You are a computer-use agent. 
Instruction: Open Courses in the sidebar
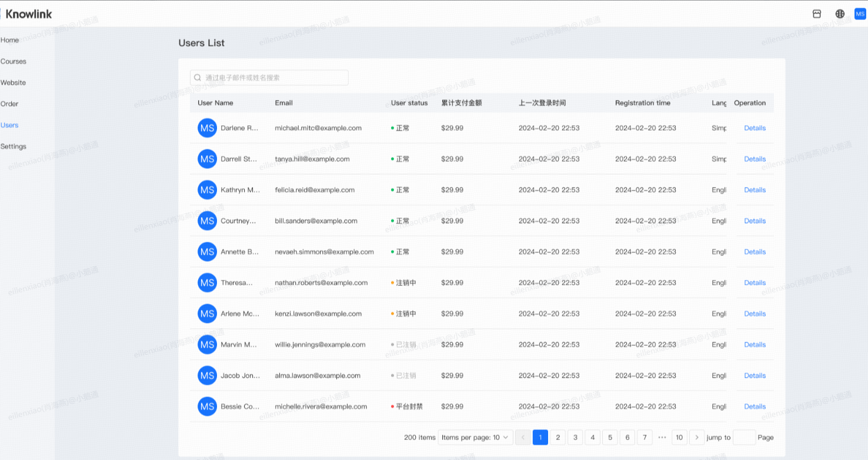[x=14, y=61]
